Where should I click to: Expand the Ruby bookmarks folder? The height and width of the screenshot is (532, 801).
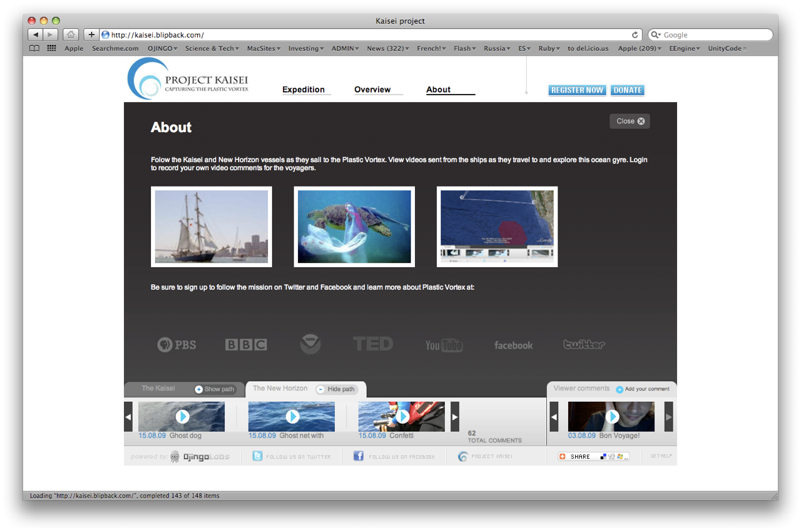tap(550, 48)
